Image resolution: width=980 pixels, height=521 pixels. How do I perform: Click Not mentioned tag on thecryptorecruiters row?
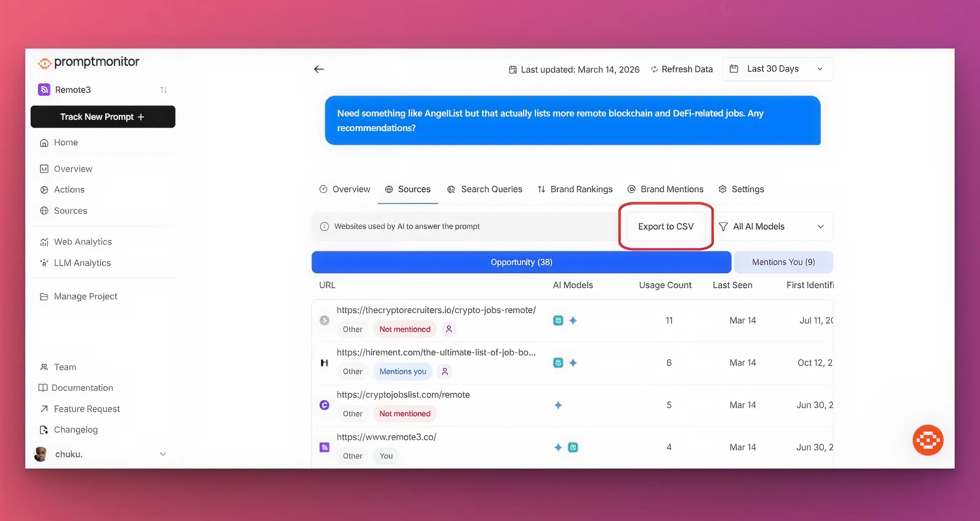point(405,329)
